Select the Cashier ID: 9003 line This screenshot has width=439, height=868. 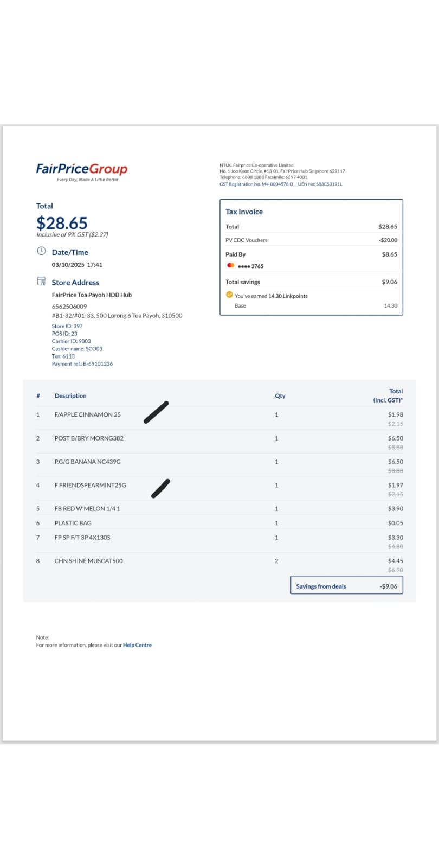[x=72, y=341]
